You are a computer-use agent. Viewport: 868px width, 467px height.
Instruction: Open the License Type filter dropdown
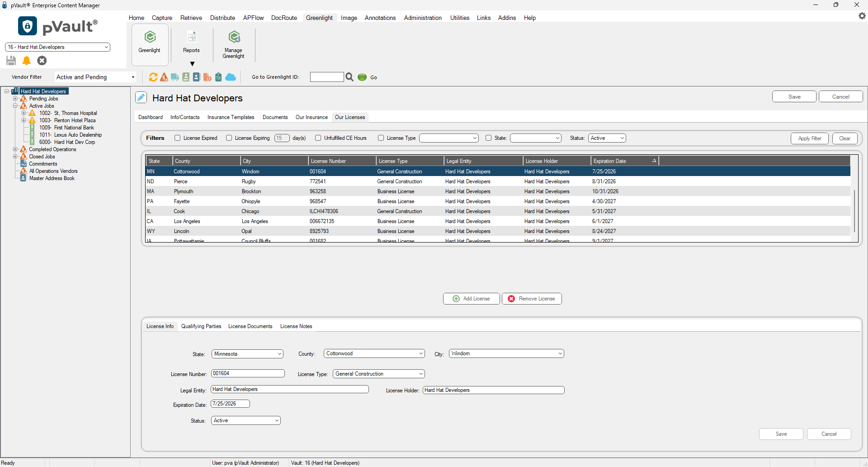[449, 138]
